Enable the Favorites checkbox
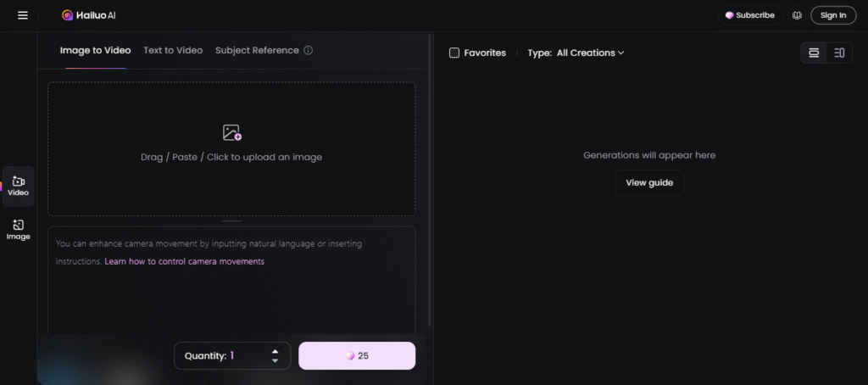Screen dimensions: 868x385 (x=454, y=53)
